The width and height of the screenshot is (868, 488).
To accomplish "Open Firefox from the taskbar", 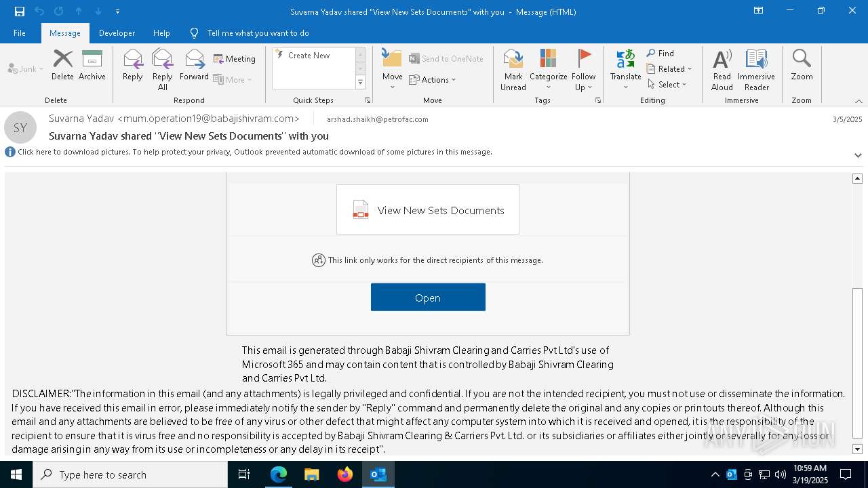I will [x=344, y=474].
